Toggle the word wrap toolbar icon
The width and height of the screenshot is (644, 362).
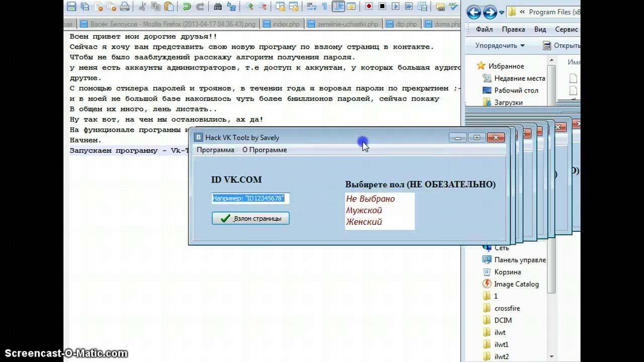point(311,7)
